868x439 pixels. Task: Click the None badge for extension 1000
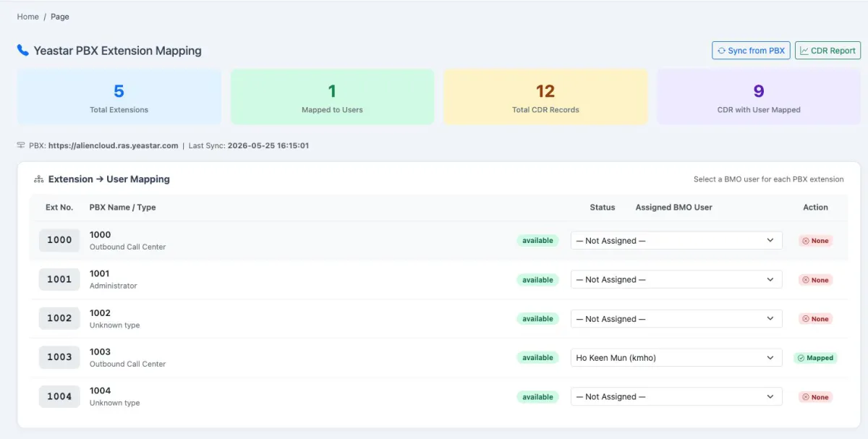click(x=815, y=241)
